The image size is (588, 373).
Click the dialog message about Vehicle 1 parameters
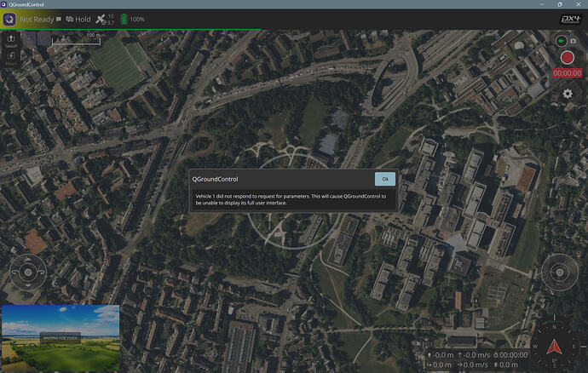(291, 199)
